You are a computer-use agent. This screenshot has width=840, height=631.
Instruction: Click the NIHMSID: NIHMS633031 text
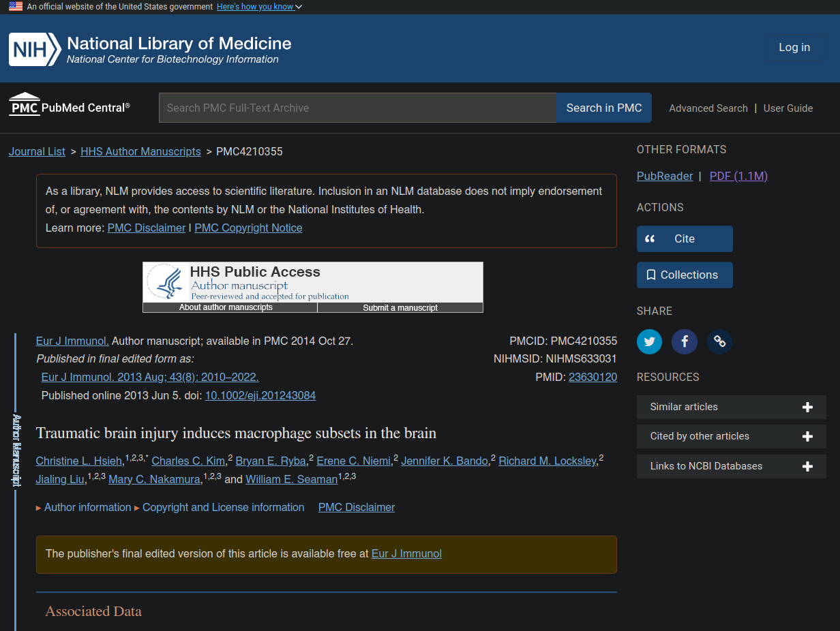555,358
